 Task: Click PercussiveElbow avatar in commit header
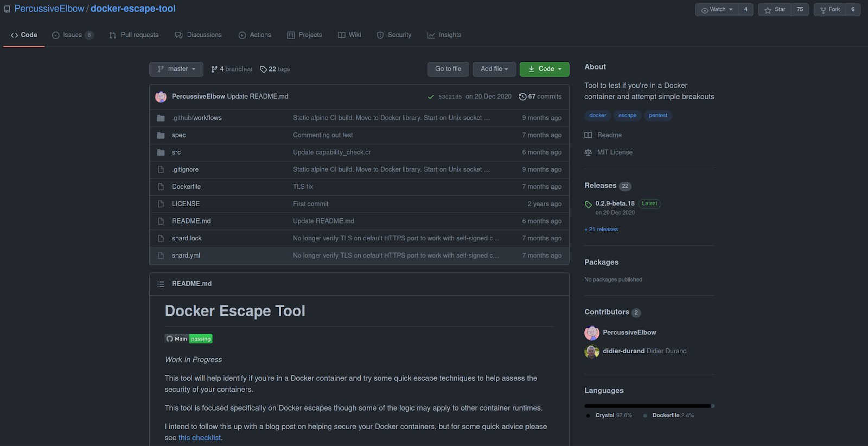coord(161,97)
